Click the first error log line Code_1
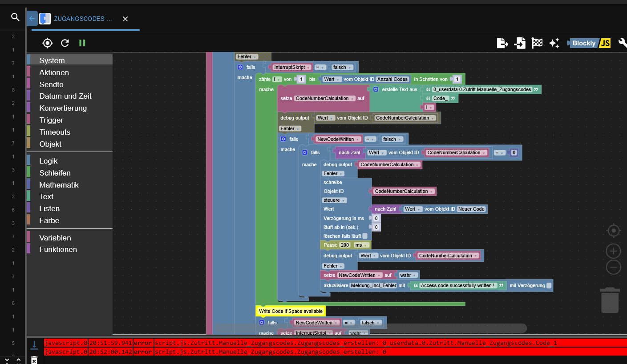 [336, 343]
